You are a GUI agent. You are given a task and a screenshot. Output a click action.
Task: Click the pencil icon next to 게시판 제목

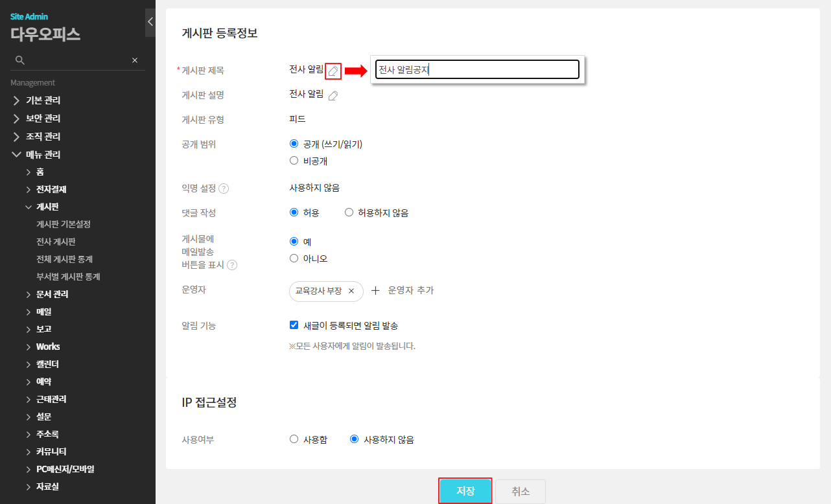tap(333, 71)
